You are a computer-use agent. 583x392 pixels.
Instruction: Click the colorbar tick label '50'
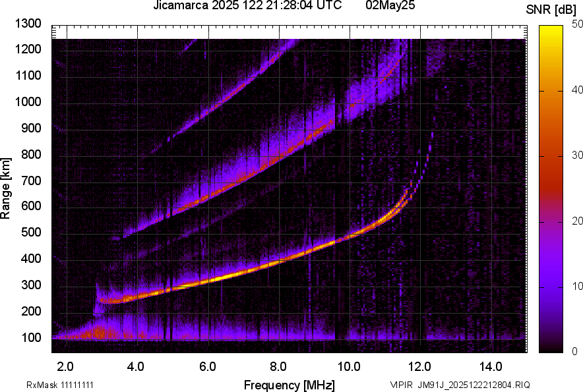(x=578, y=24)
